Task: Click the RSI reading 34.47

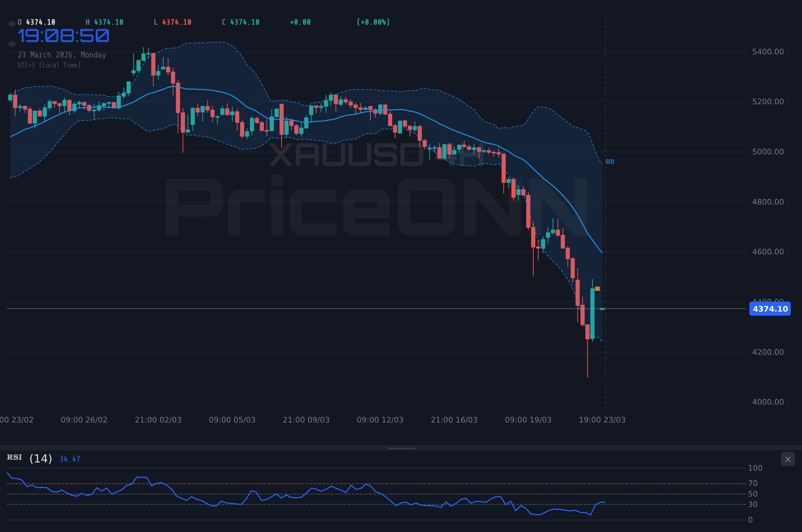Action: (69, 459)
